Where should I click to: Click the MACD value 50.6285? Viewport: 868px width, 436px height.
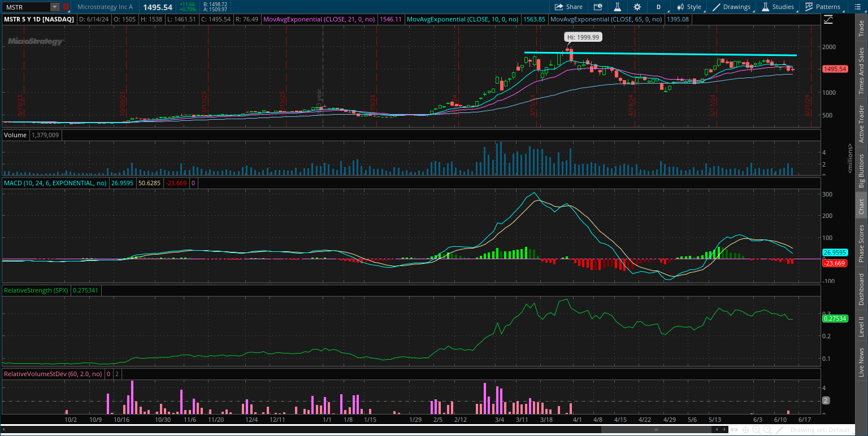(x=149, y=183)
